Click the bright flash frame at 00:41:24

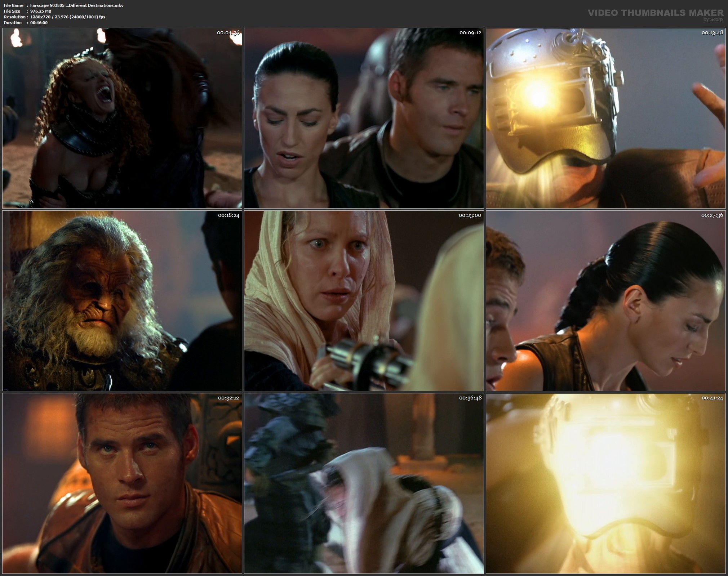click(x=605, y=483)
